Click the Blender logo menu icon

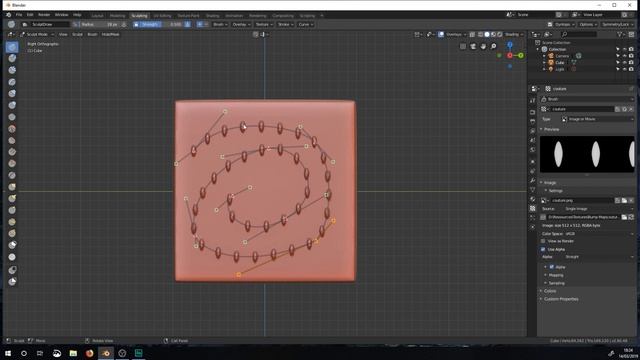tap(9, 15)
